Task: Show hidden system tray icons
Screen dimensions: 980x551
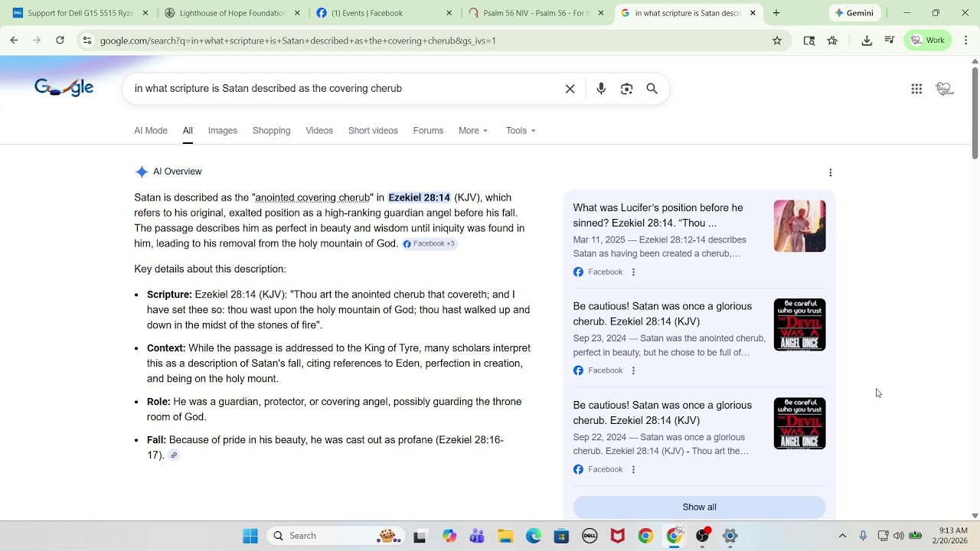Action: coord(843,536)
